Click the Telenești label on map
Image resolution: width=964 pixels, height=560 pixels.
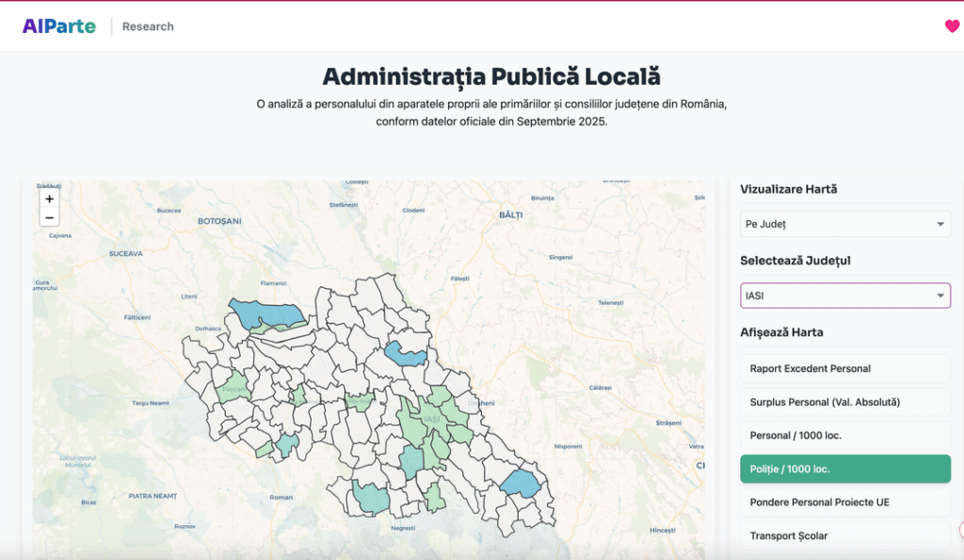[610, 302]
